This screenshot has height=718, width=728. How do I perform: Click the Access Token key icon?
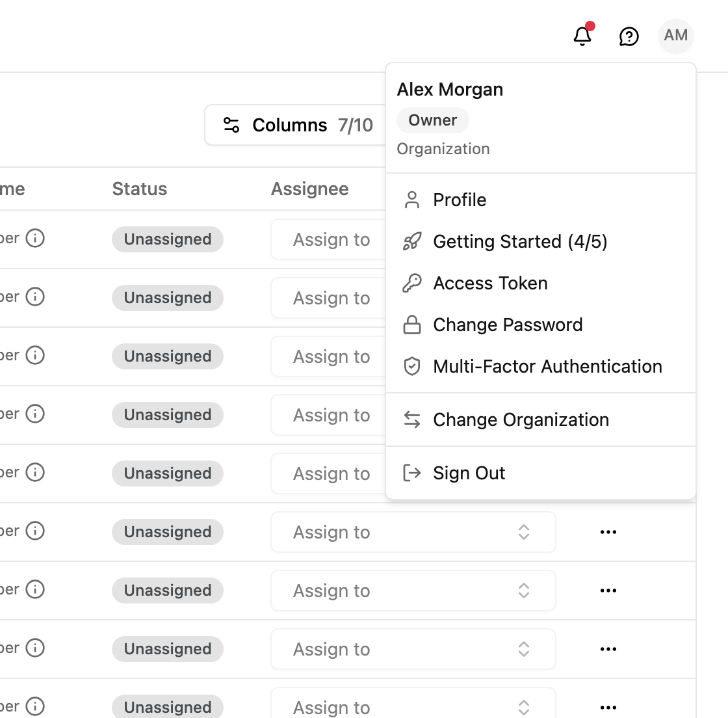(x=412, y=283)
